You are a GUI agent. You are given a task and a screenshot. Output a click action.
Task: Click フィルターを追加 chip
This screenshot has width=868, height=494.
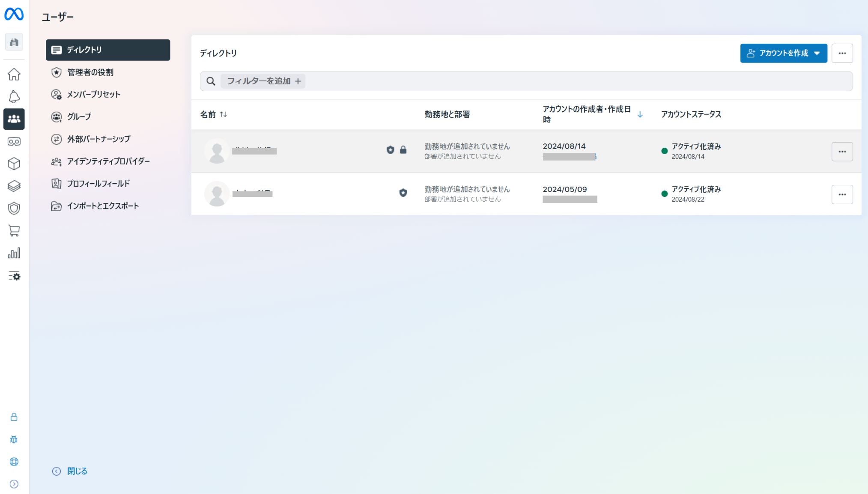tap(263, 81)
